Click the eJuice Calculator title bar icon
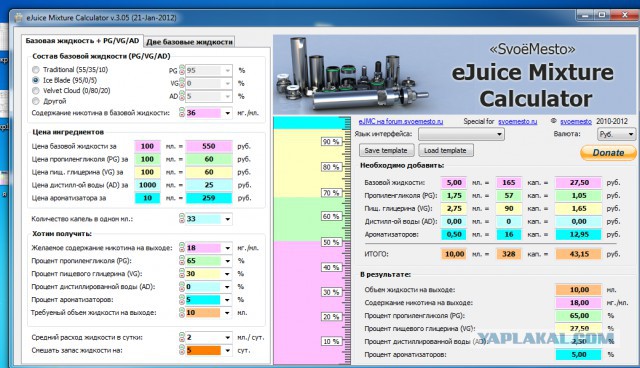 coord(19,18)
